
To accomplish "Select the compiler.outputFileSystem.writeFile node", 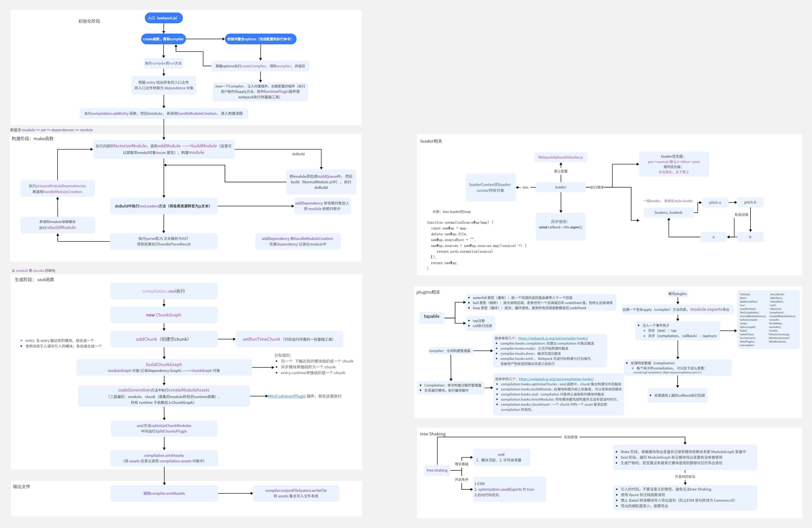I will (x=296, y=493).
